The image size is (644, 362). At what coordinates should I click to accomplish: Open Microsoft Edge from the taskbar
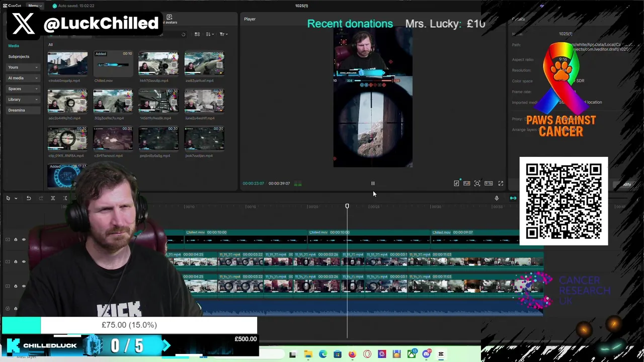point(323,354)
